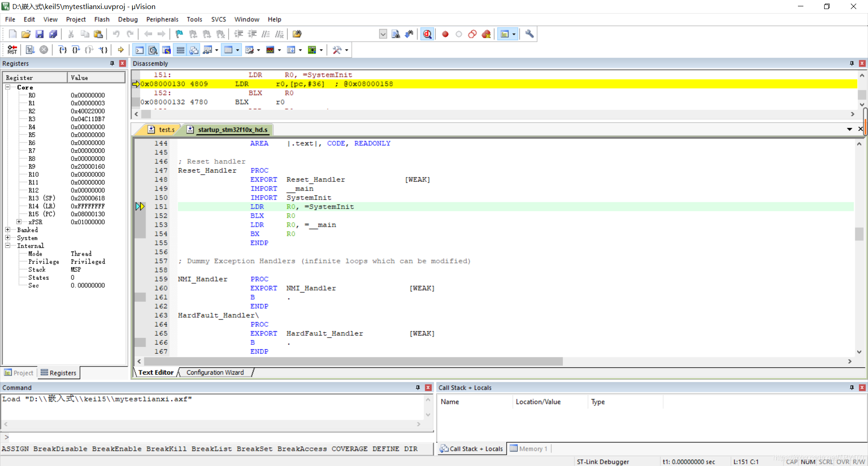Screen dimensions: 868x466
Task: Click the Run to Cursor Line icon
Action: coord(104,50)
